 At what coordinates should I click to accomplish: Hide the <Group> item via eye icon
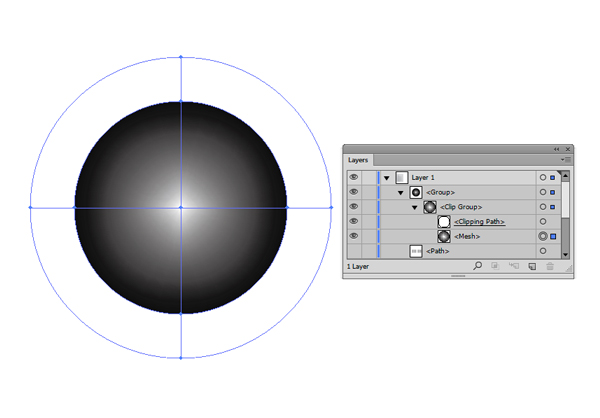pos(354,192)
